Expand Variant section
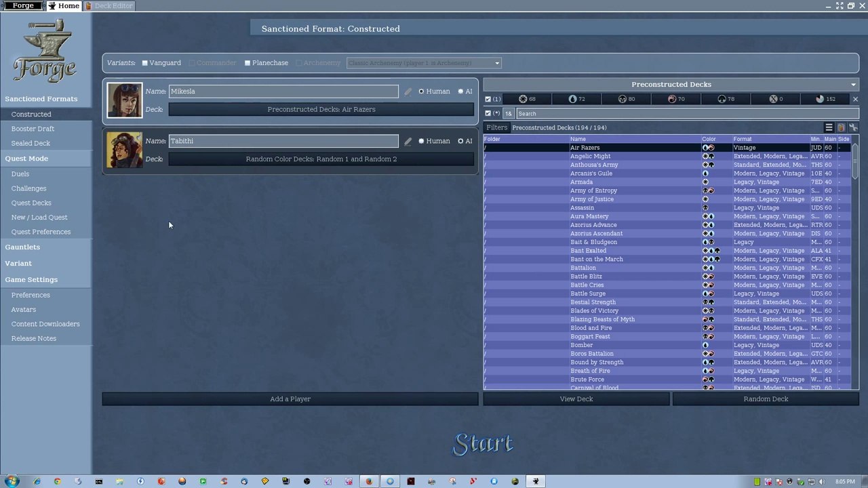Screen dimensions: 868x488 click(18, 264)
